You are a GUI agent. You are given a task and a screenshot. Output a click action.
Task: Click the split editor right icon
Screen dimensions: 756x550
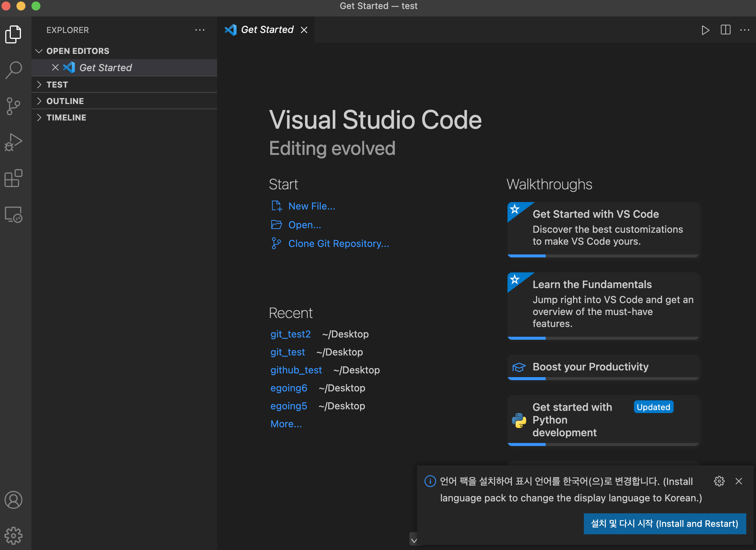click(725, 30)
